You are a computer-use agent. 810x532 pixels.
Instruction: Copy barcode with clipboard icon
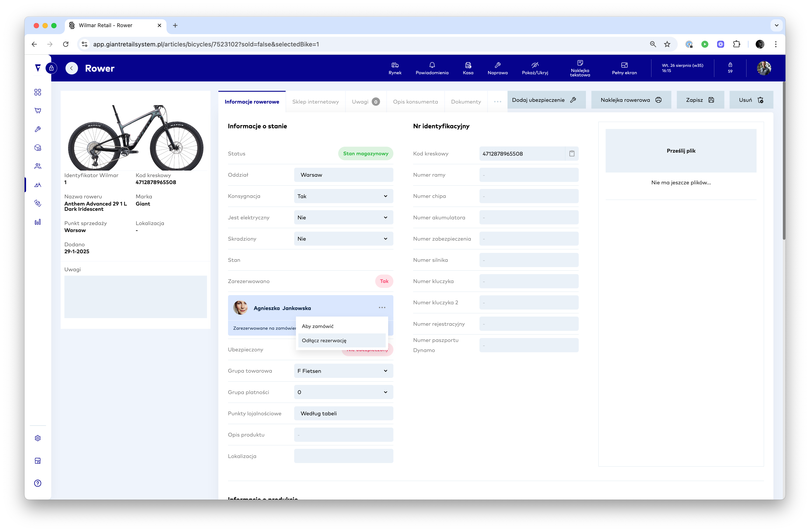[x=572, y=153]
